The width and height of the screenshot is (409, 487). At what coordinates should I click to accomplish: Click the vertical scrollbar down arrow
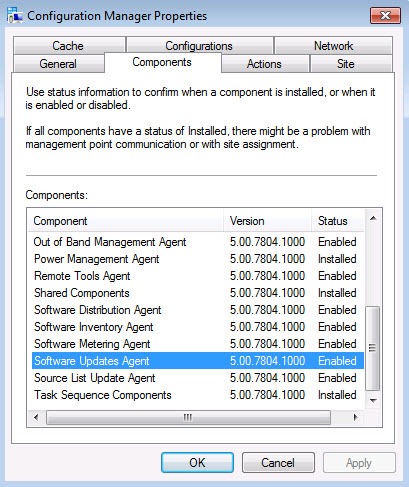point(373,400)
